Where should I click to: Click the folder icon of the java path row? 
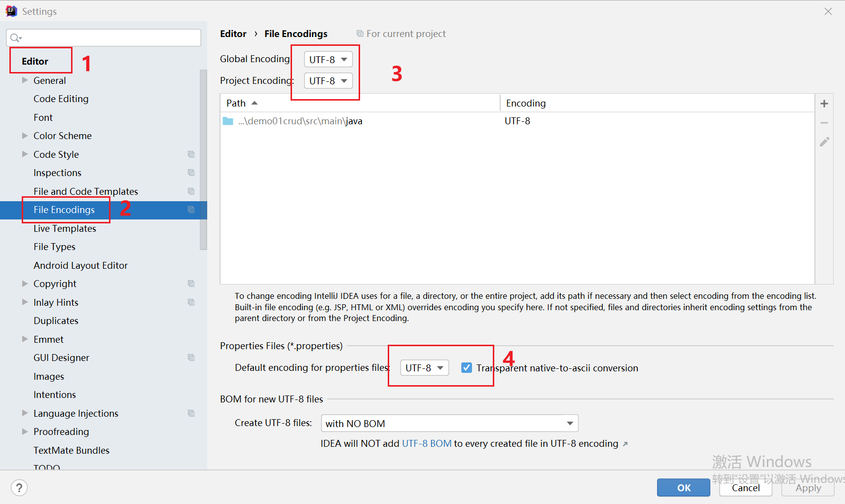228,121
